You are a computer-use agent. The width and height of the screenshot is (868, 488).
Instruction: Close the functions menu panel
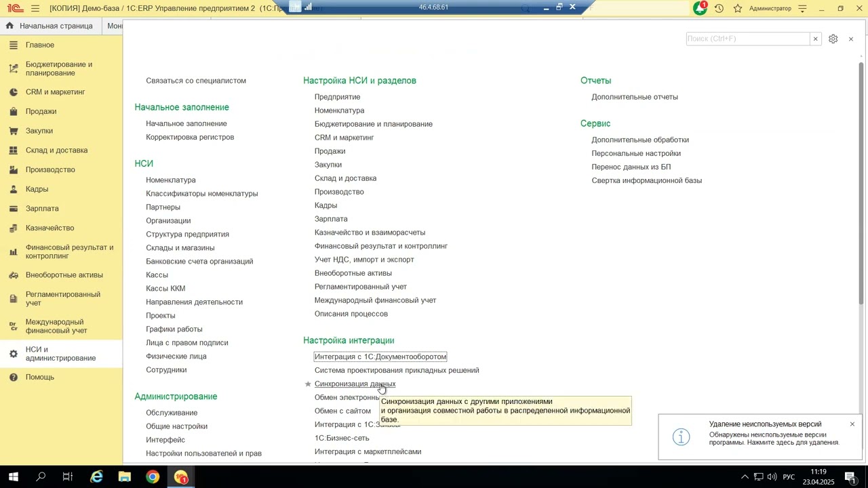point(851,39)
